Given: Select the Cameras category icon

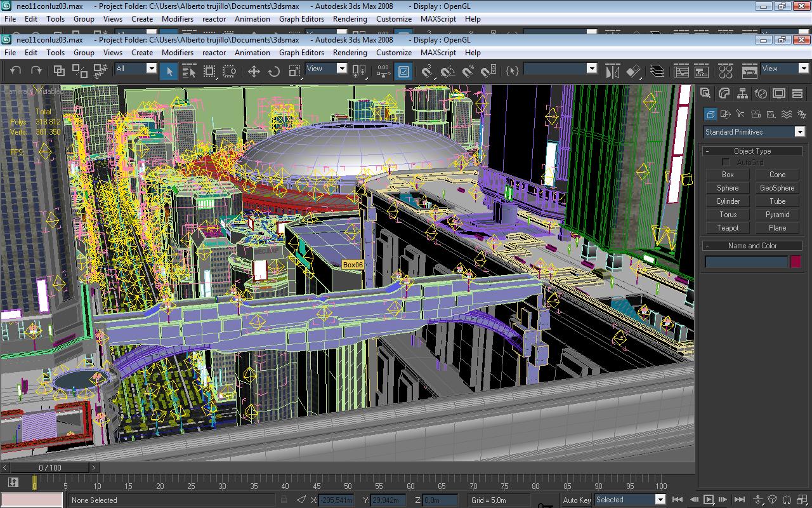Looking at the screenshot, I should 756,114.
